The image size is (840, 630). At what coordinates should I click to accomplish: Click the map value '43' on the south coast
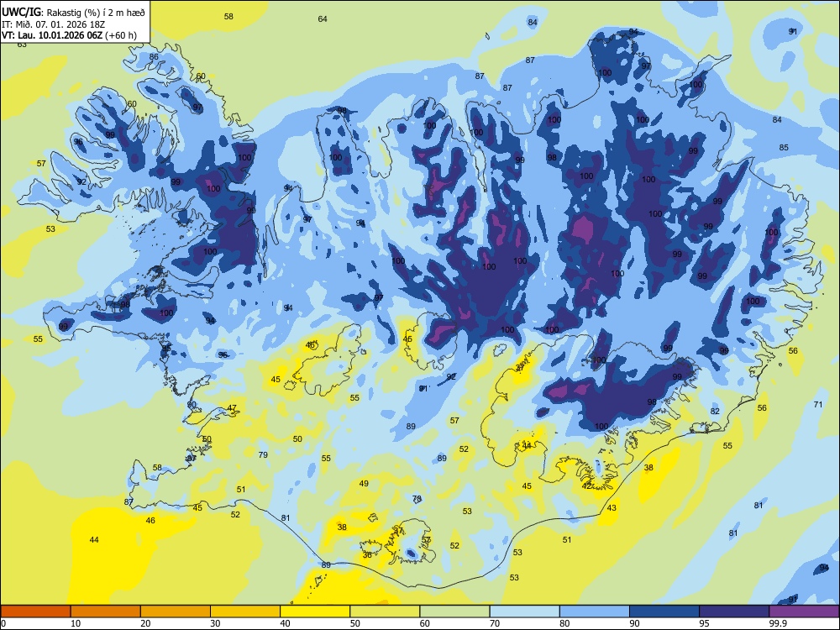coord(612,507)
